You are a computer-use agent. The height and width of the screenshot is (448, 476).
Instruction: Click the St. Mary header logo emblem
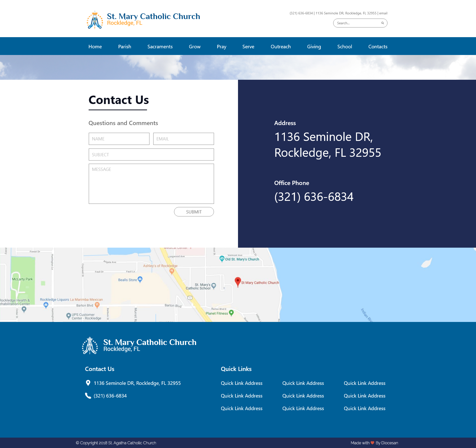click(95, 20)
